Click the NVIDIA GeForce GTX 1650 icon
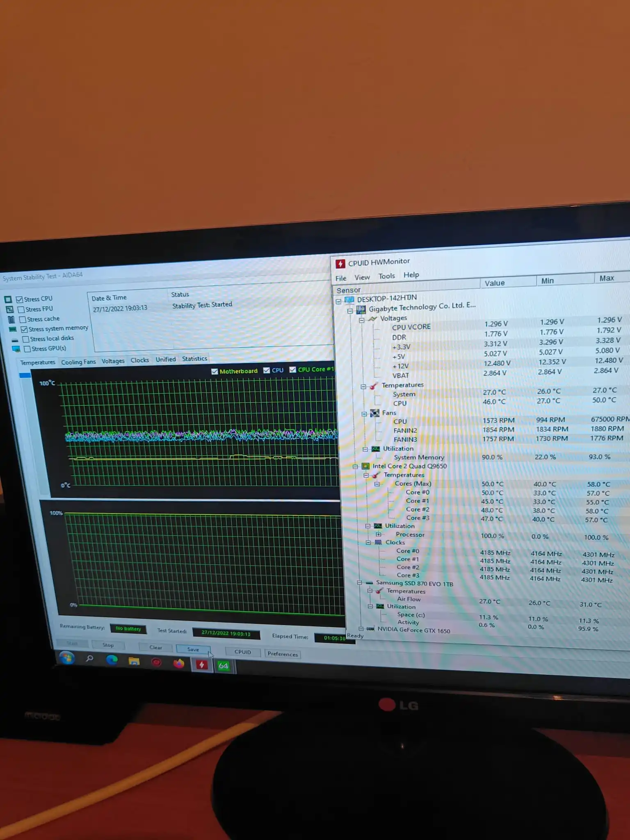Image resolution: width=630 pixels, height=840 pixels. click(371, 629)
